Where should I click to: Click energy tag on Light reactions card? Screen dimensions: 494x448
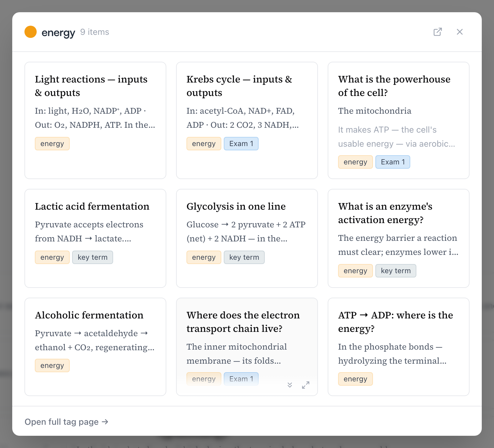(52, 144)
